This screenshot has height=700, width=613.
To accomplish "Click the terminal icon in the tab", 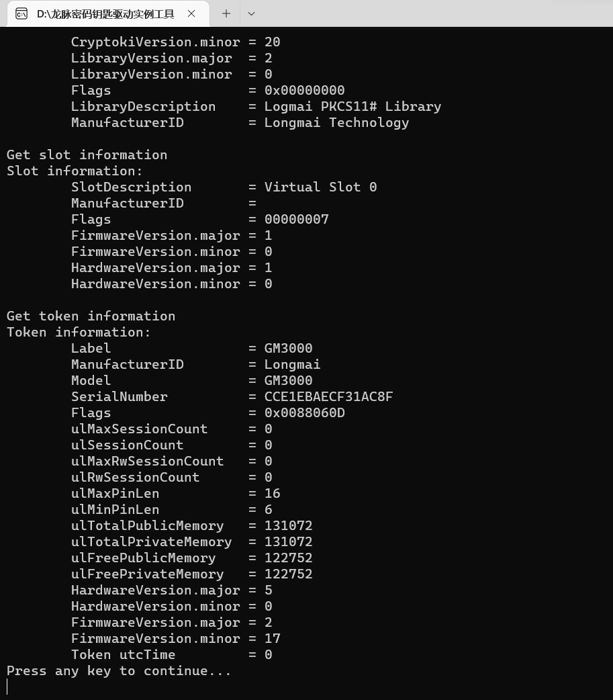I will click(21, 14).
